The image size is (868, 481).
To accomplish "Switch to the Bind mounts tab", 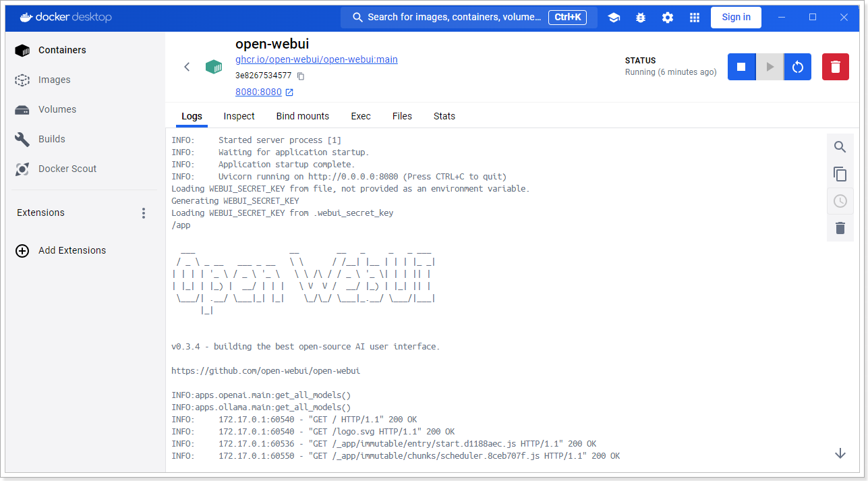I will [x=303, y=116].
